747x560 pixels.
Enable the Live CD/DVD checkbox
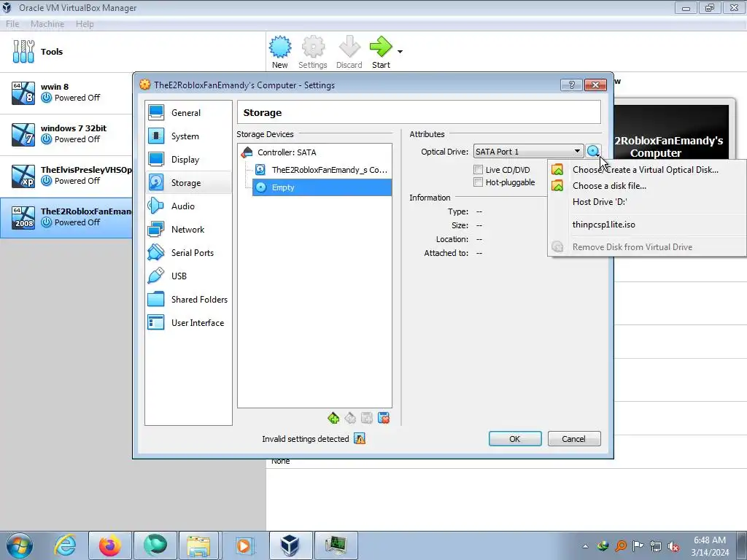pyautogui.click(x=479, y=169)
